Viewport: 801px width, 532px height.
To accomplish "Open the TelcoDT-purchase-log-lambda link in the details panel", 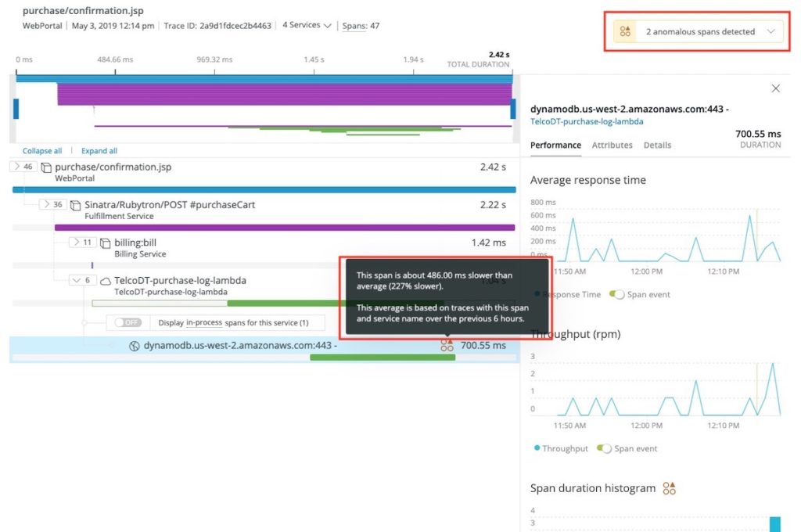I will (587, 121).
